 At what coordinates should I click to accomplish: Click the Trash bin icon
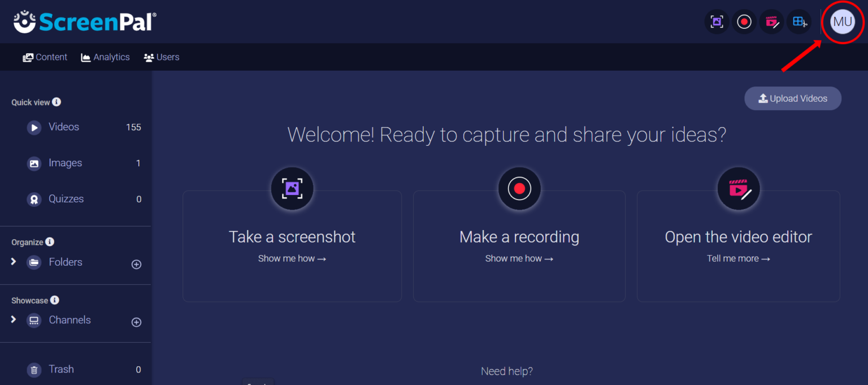(x=34, y=370)
